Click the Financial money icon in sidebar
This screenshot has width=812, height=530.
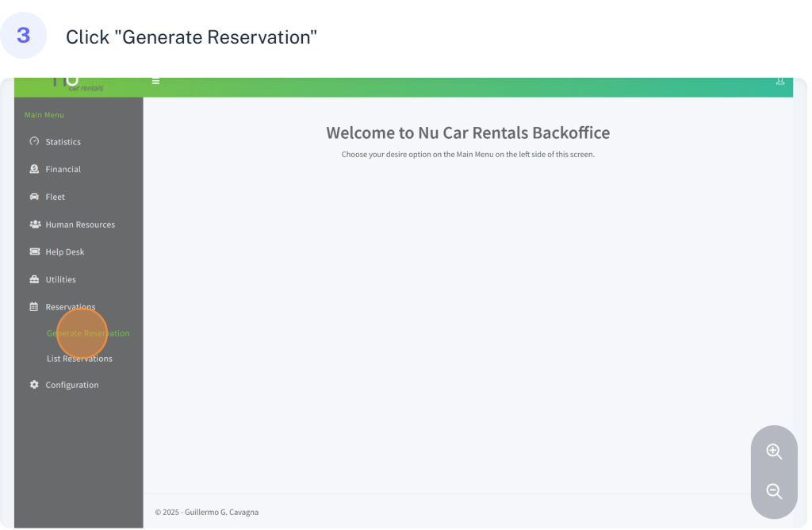pos(34,169)
